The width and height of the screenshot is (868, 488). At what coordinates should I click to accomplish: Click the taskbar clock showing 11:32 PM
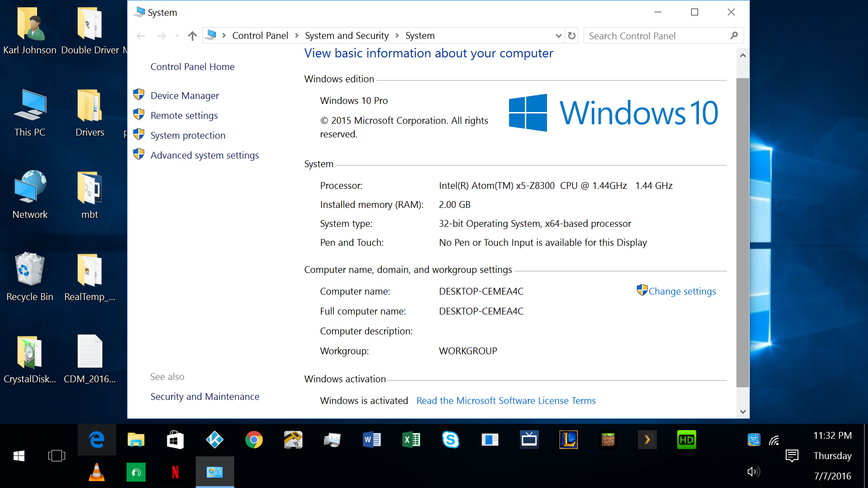click(x=833, y=436)
